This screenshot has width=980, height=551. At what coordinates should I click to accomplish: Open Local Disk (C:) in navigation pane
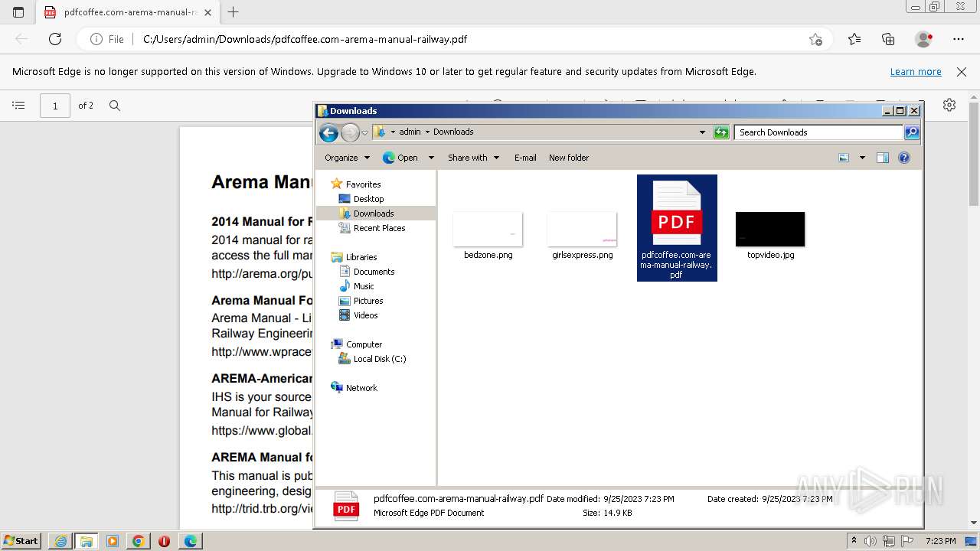pyautogui.click(x=380, y=359)
